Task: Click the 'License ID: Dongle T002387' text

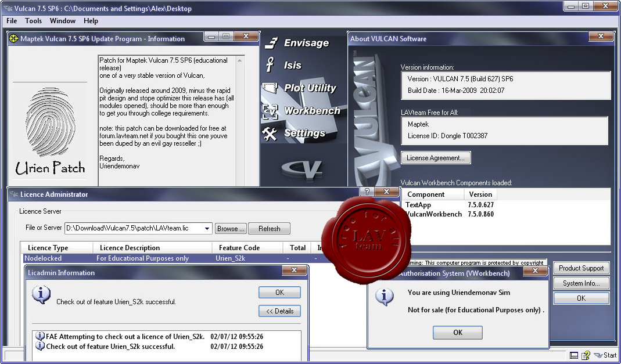Action: [x=447, y=136]
